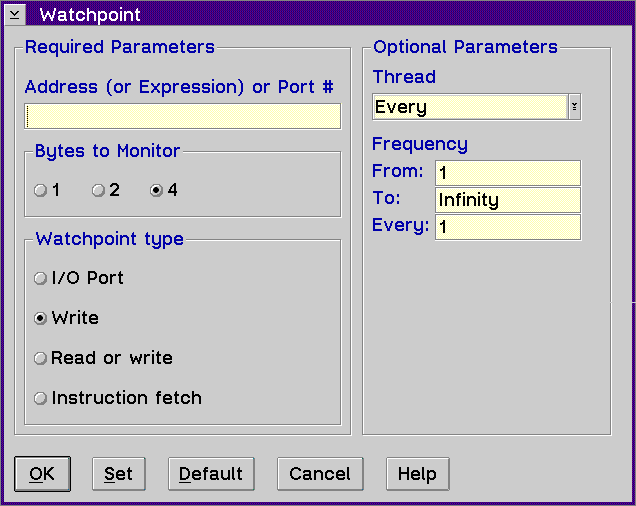Click the Set button
Image resolution: width=636 pixels, height=506 pixels.
(118, 474)
